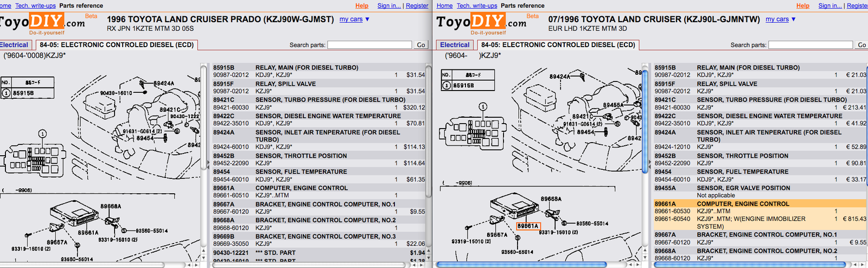
Task: Select 84-05 ECD tab in Prado window
Action: click(117, 45)
